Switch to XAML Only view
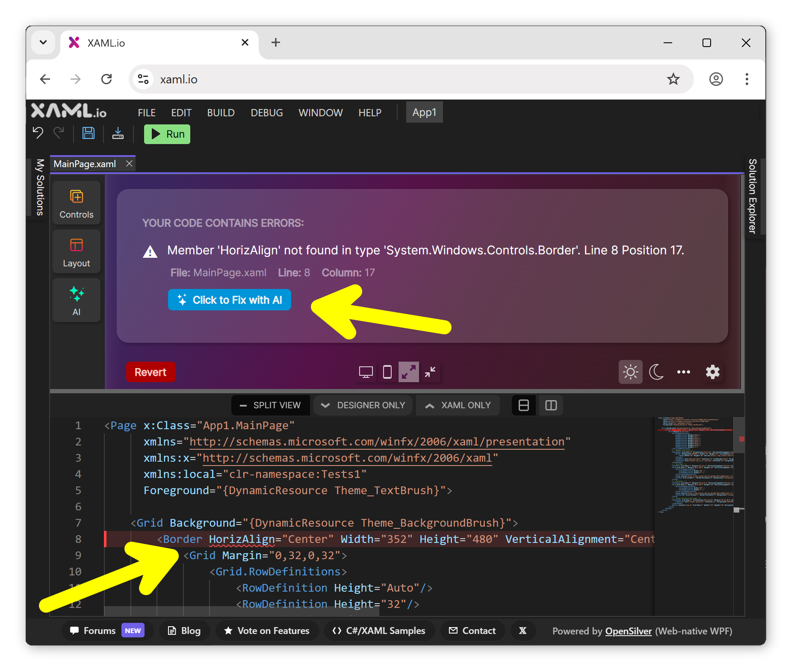The width and height of the screenshot is (794, 672). point(458,405)
